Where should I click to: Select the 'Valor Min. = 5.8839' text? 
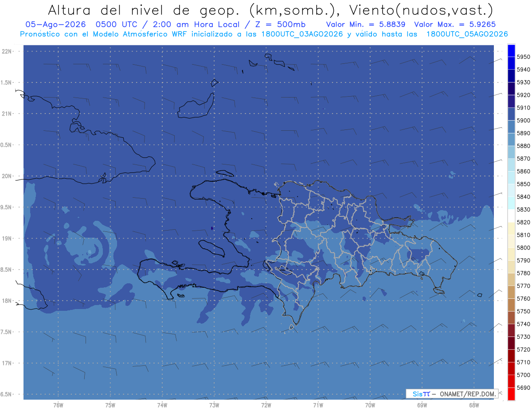pyautogui.click(x=366, y=24)
